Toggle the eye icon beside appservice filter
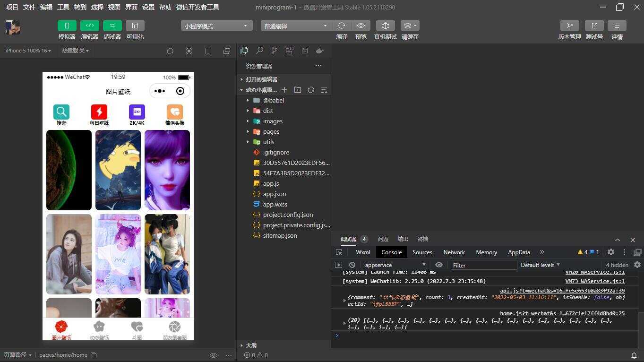Image resolution: width=644 pixels, height=362 pixels. (439, 265)
